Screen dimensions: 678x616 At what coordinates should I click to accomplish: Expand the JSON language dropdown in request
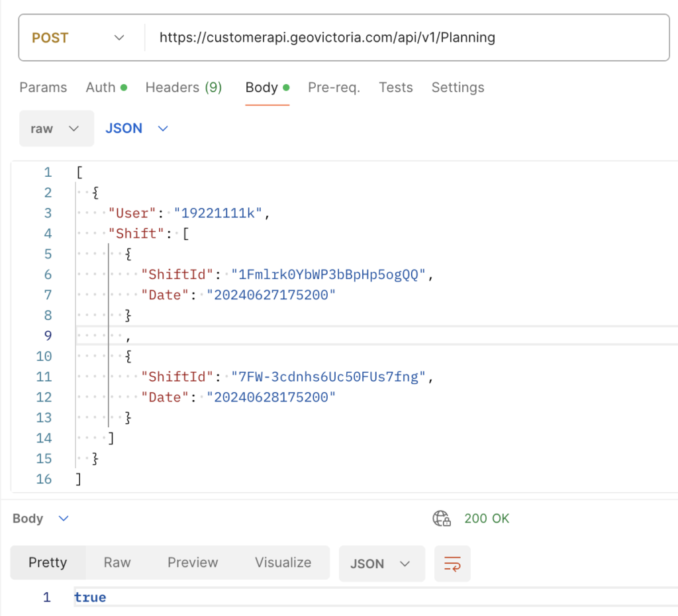pyautogui.click(x=137, y=128)
